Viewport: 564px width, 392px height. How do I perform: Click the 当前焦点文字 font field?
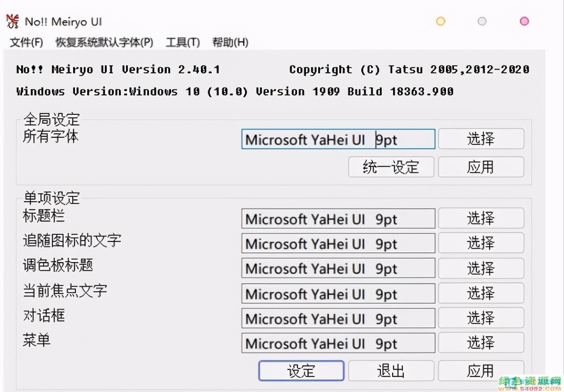pos(338,293)
